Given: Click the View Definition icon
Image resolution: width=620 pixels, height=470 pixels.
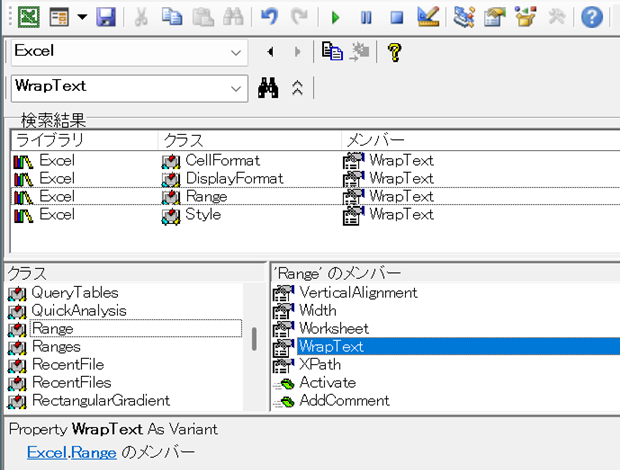Looking at the screenshot, I should [359, 52].
